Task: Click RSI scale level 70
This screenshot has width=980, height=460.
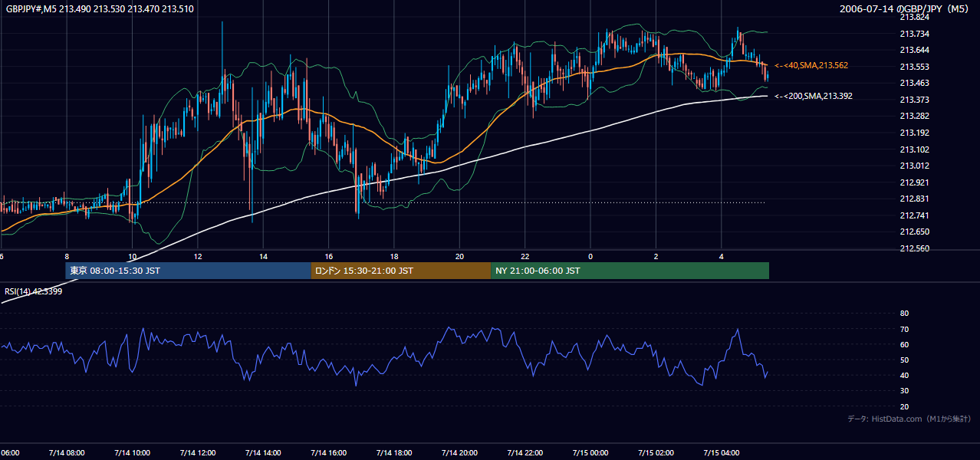Action: click(x=904, y=330)
